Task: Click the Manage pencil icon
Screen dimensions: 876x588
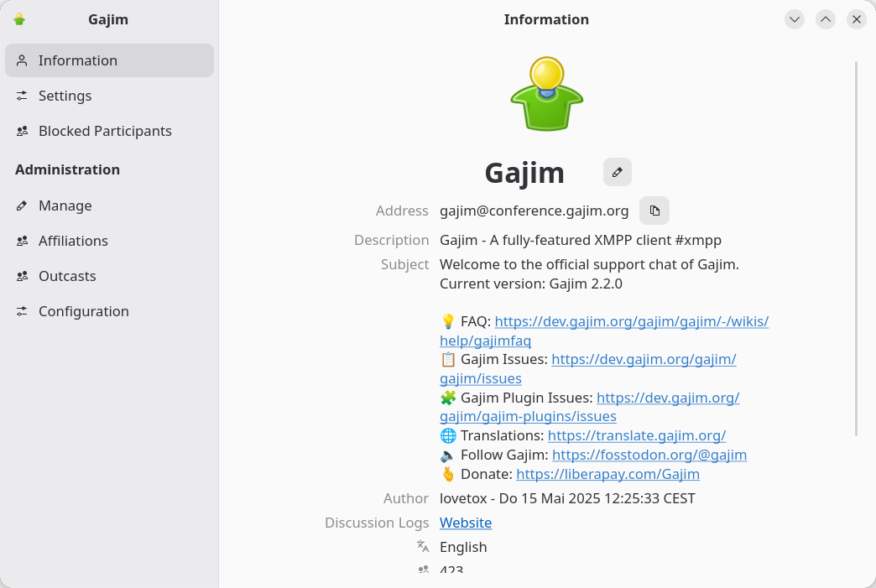Action: (x=22, y=206)
